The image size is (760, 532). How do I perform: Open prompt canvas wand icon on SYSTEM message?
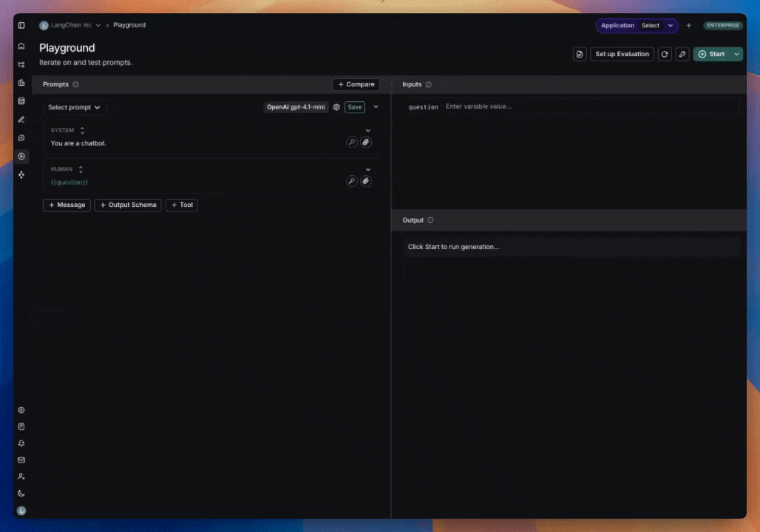(x=352, y=142)
